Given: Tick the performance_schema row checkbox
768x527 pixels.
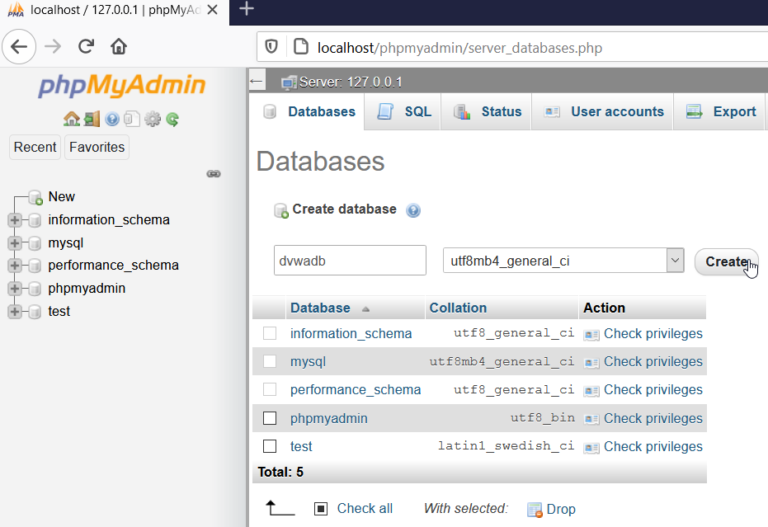Looking at the screenshot, I should pyautogui.click(x=270, y=389).
